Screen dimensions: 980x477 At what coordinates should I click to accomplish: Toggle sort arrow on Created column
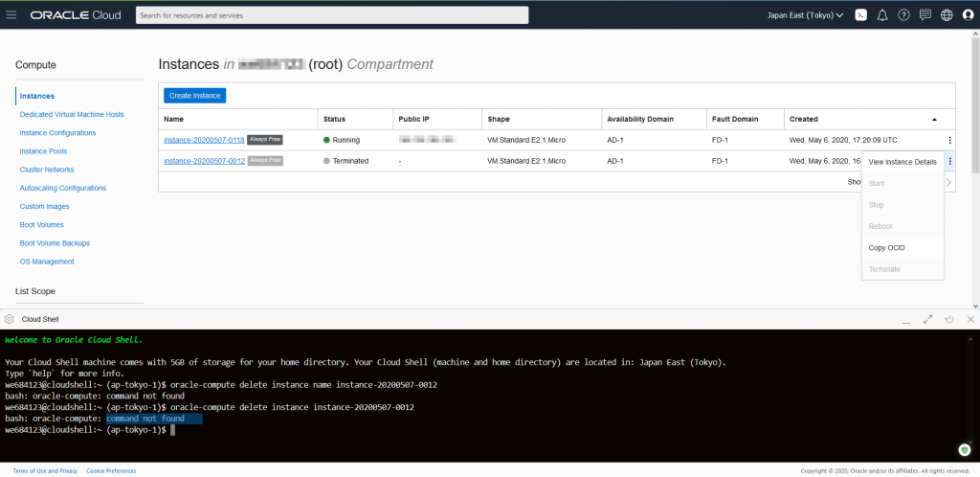(934, 119)
